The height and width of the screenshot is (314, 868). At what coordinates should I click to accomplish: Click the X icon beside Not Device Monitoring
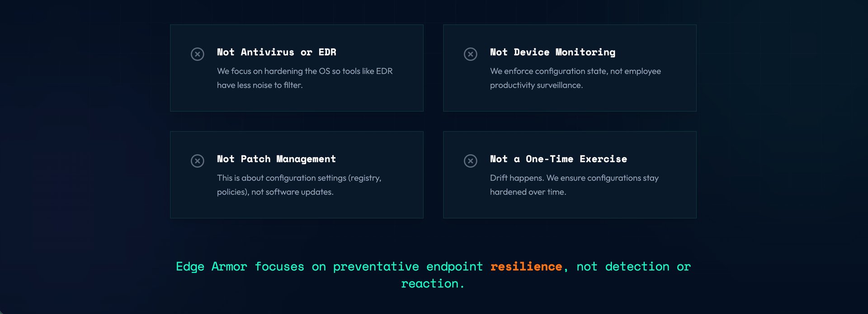pos(471,54)
